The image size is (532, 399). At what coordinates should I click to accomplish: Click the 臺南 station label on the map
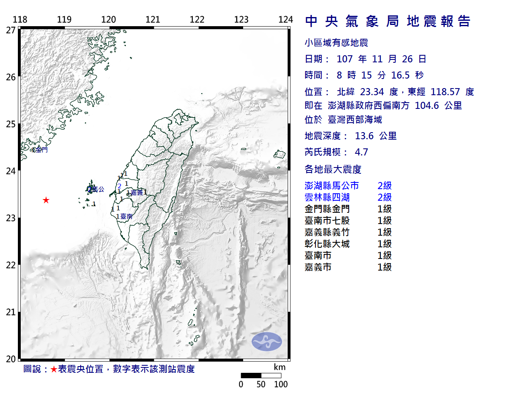click(126, 217)
